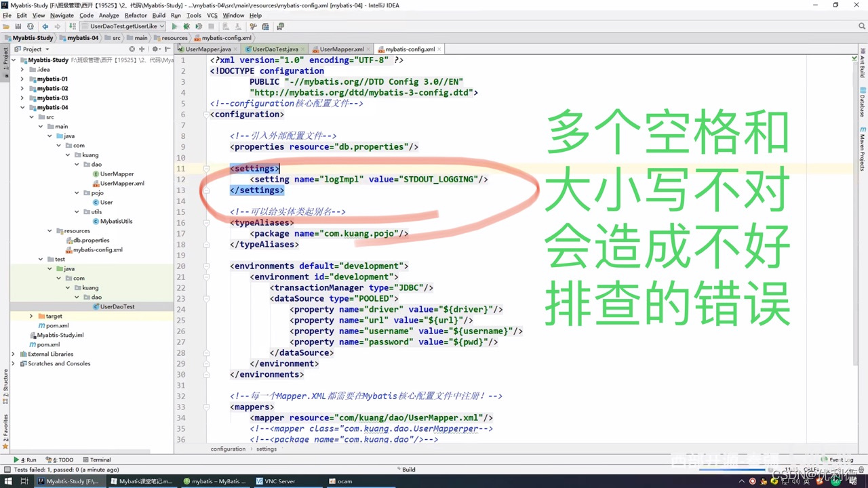Open the 4: Run tool window button

(x=25, y=460)
